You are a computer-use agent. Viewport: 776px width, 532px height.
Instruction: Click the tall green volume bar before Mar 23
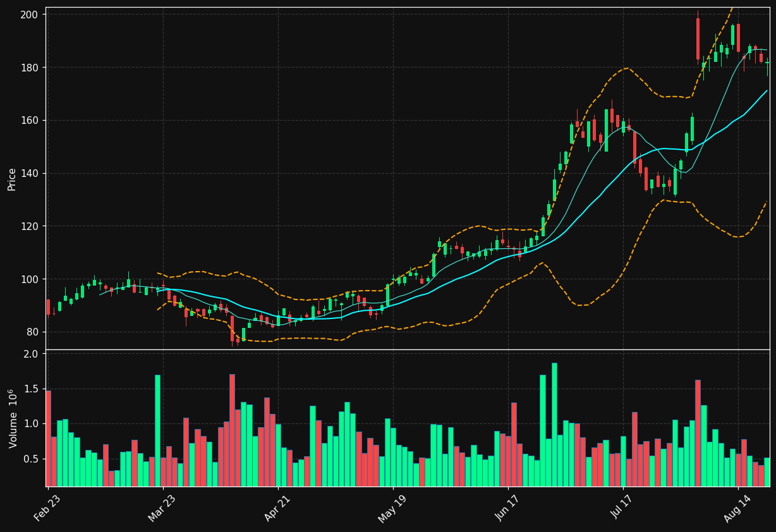pos(157,431)
